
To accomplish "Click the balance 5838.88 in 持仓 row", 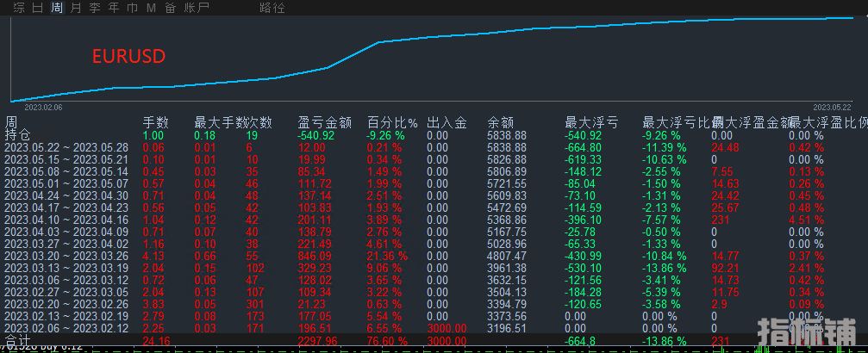I will coord(507,135).
